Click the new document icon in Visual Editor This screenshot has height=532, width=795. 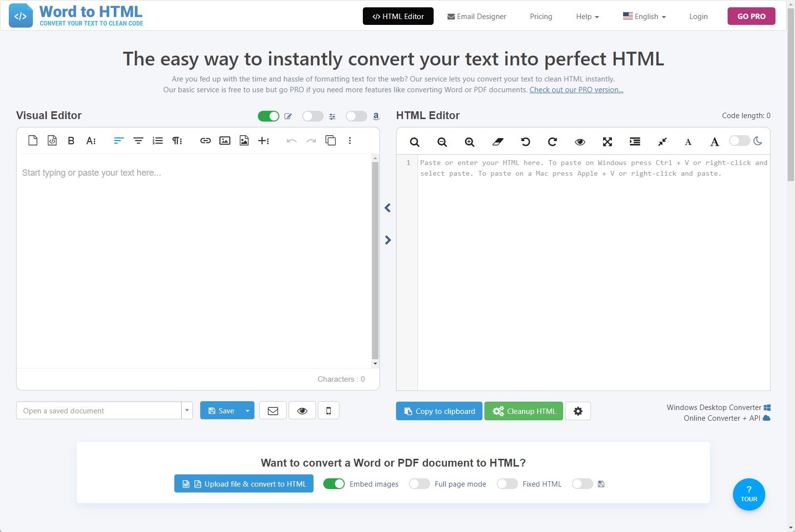click(x=33, y=141)
